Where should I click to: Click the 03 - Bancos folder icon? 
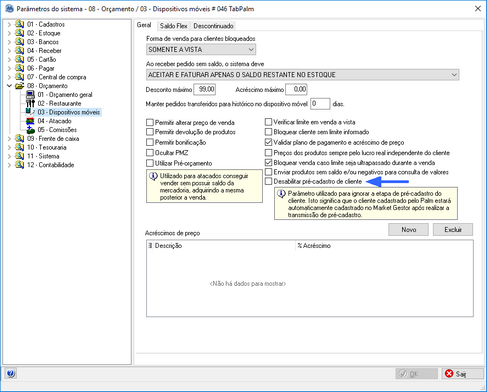(20, 42)
